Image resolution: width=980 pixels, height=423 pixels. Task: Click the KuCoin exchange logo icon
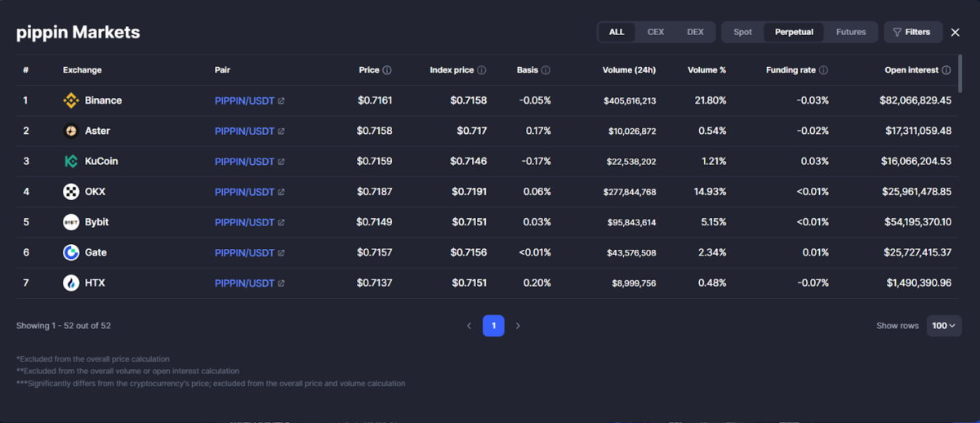point(71,161)
